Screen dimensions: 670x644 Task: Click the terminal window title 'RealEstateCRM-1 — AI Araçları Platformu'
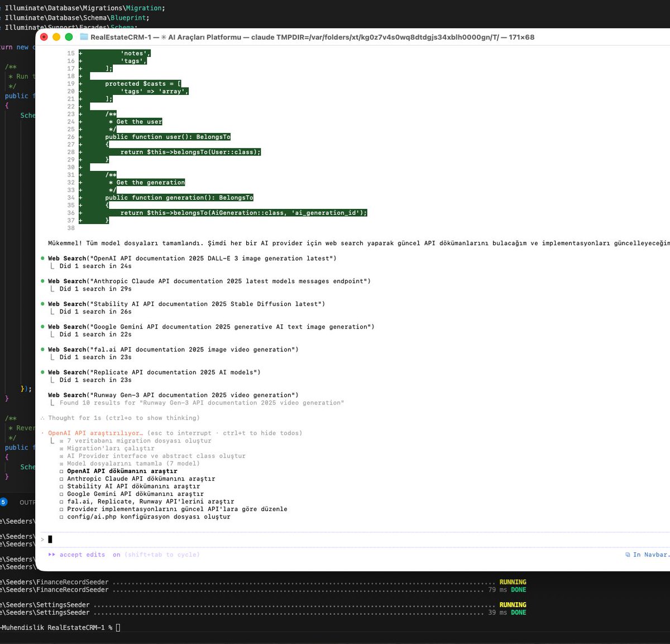tap(166, 37)
